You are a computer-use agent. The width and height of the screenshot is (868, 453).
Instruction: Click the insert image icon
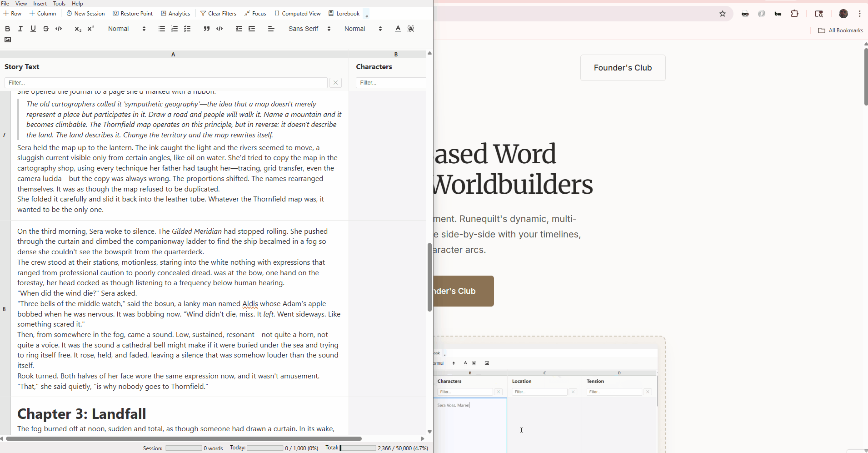8,40
